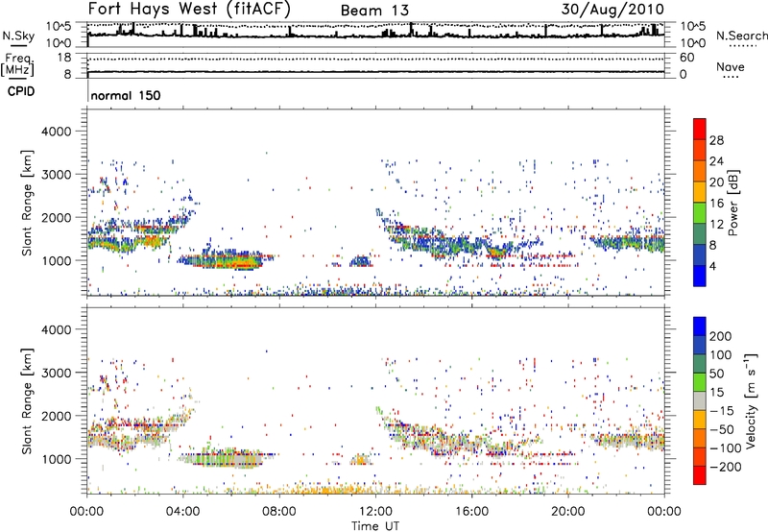
Task: Click the '24' label on power colorbar
Action: pyautogui.click(x=716, y=161)
